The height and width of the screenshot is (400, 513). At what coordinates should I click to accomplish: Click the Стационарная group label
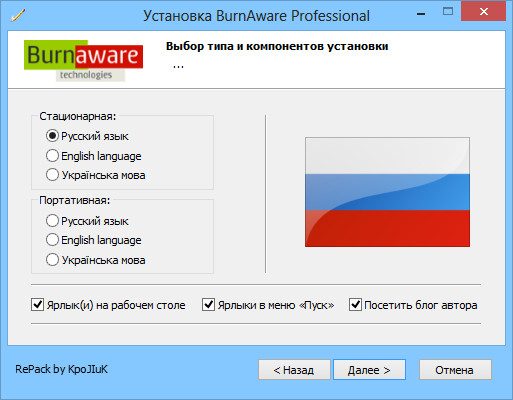(x=78, y=116)
